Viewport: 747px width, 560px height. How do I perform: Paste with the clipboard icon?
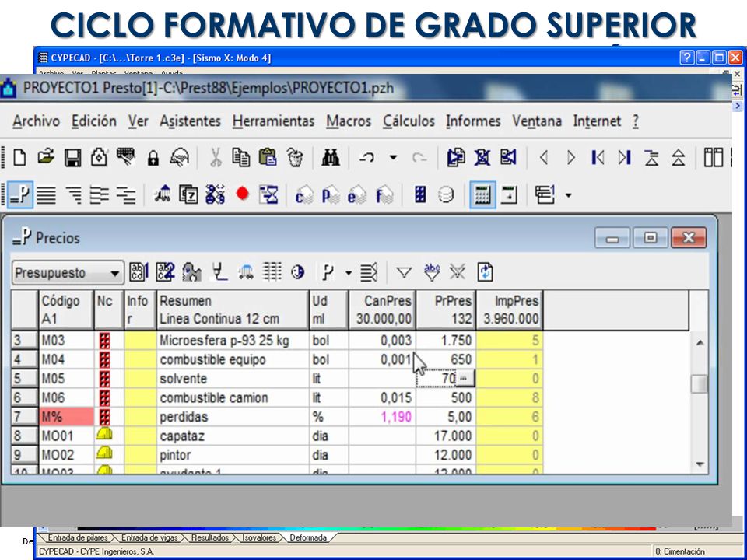(x=268, y=157)
